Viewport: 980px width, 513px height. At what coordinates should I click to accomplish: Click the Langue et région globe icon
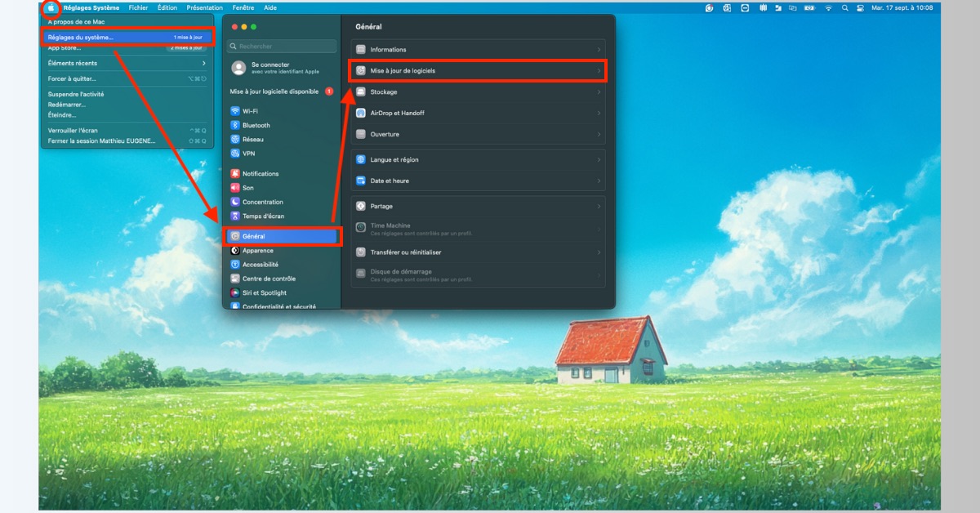(x=361, y=160)
